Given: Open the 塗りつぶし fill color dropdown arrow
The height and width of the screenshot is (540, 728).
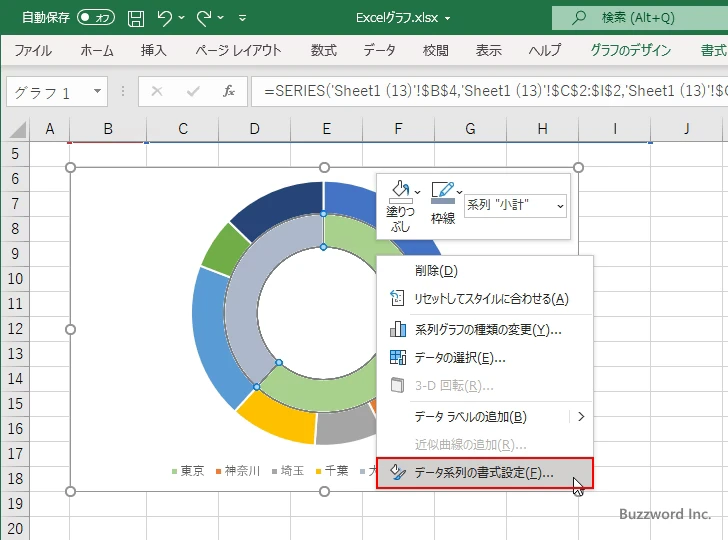Looking at the screenshot, I should point(417,192).
